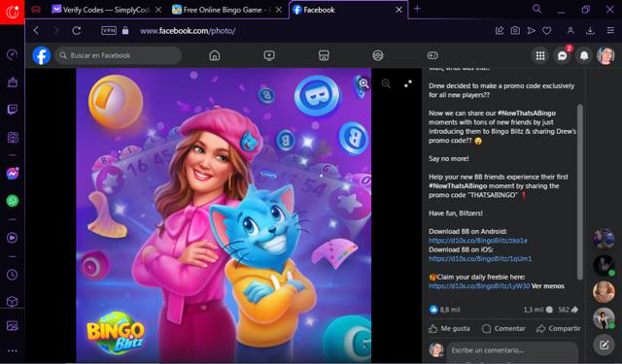Open sidebar three-dots setup
This screenshot has width=622, height=364.
[13, 350]
